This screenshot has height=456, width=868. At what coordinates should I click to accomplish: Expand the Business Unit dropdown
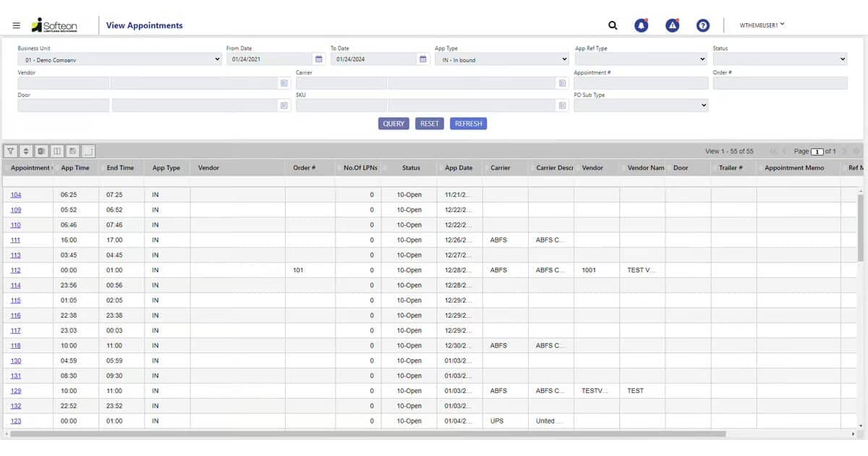click(119, 59)
